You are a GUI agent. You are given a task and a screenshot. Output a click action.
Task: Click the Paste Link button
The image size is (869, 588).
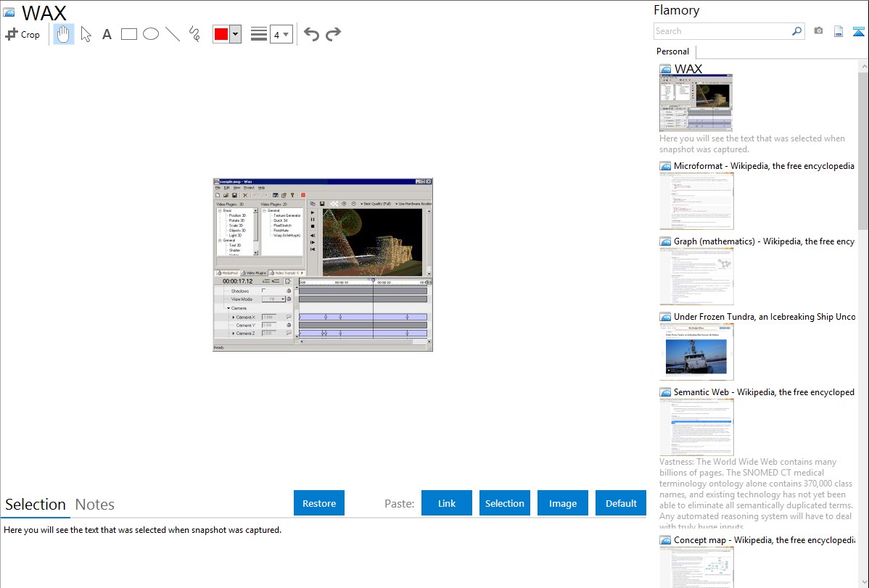(x=447, y=503)
